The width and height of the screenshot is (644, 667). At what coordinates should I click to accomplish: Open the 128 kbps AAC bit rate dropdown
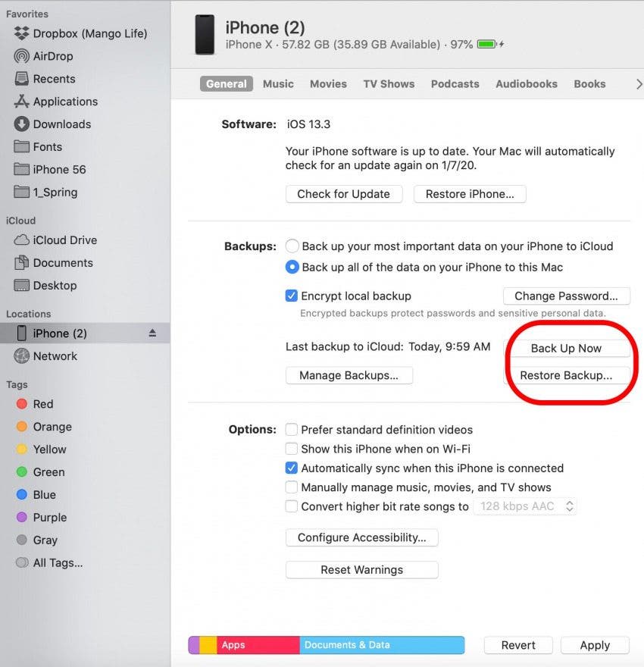click(x=525, y=506)
